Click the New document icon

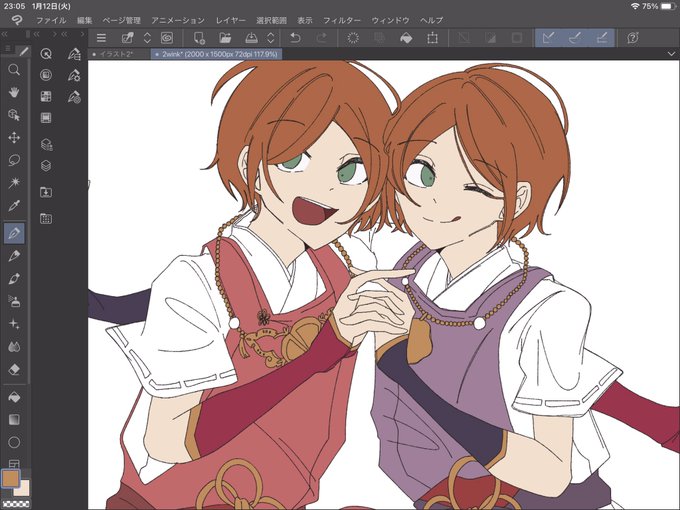click(199, 38)
